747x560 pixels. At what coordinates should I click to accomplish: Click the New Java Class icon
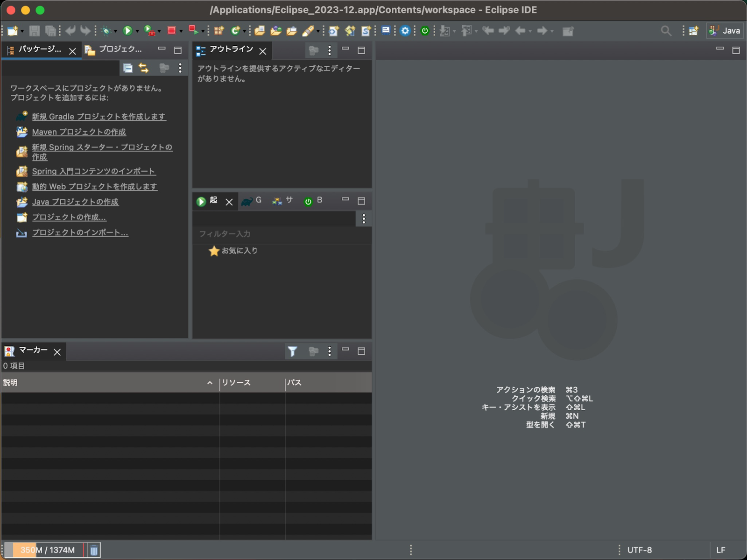coord(235,31)
